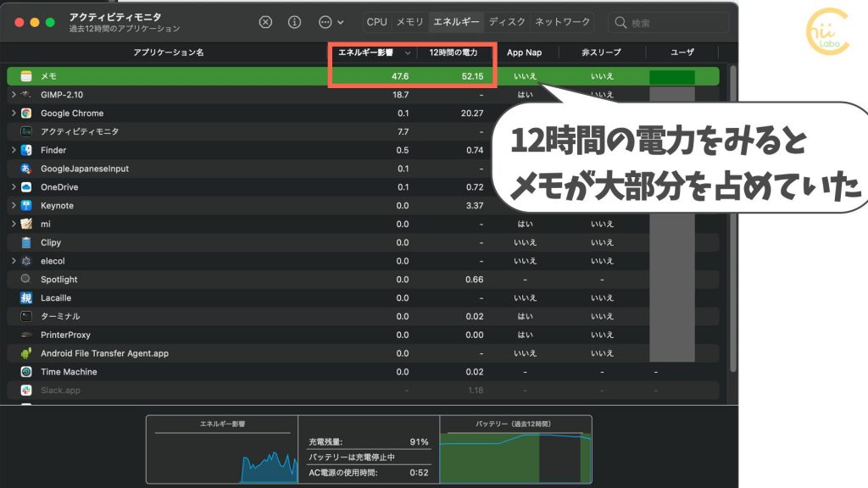The image size is (868, 488).
Task: Select the Google Chrome row name
Action: pos(72,113)
